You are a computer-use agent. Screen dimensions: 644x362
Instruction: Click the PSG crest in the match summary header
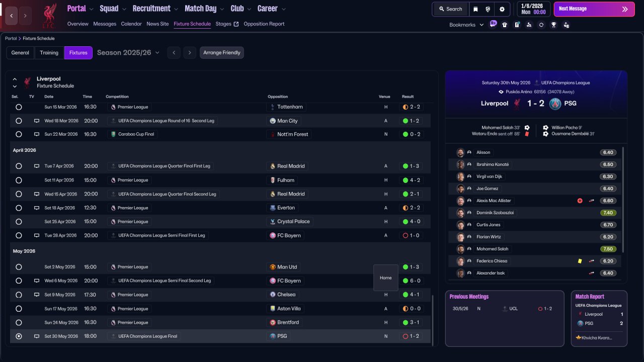coord(555,104)
